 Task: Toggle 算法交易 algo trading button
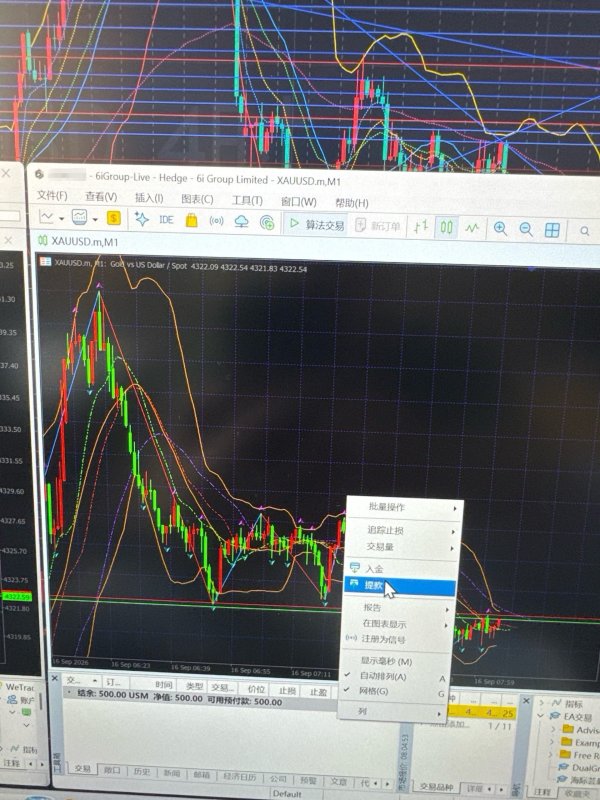pyautogui.click(x=316, y=224)
